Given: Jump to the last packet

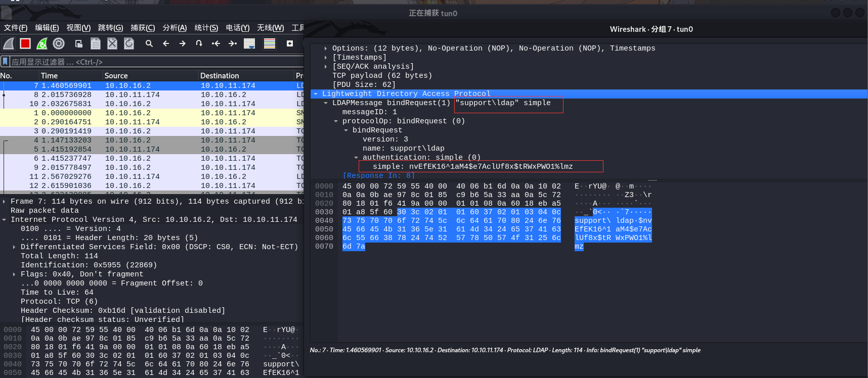Looking at the screenshot, I should click(233, 44).
